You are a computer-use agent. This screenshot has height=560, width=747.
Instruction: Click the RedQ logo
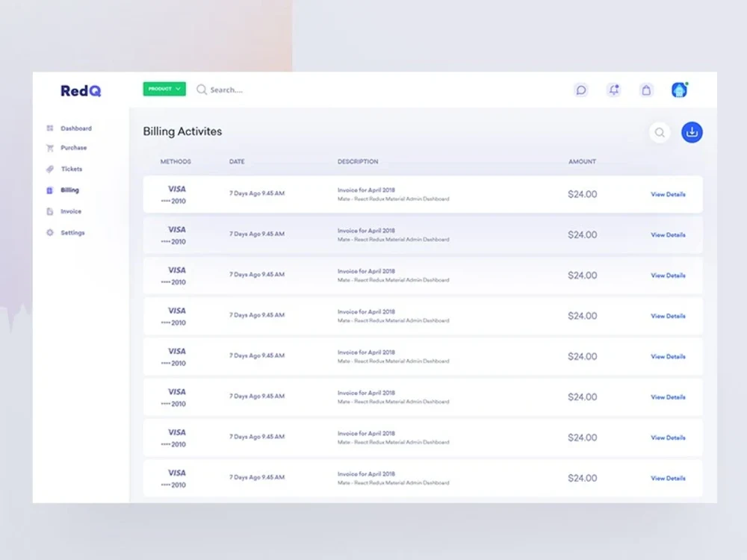(x=81, y=90)
